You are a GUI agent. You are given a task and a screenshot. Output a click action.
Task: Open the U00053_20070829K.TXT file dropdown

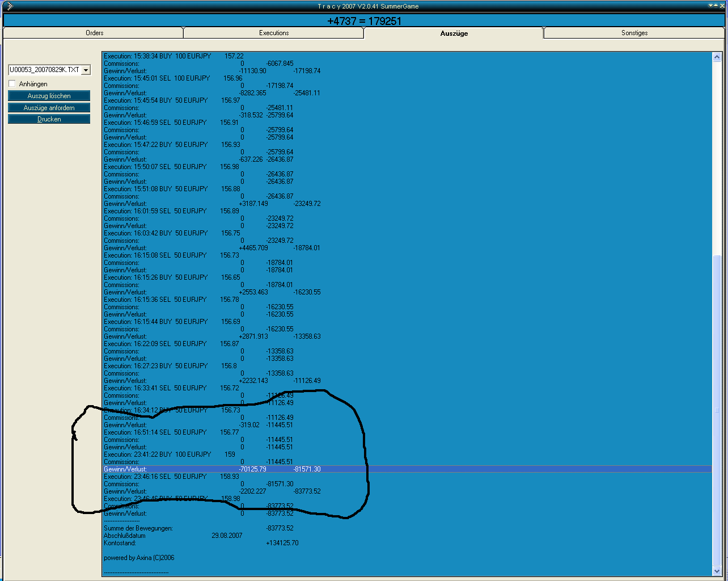click(86, 70)
